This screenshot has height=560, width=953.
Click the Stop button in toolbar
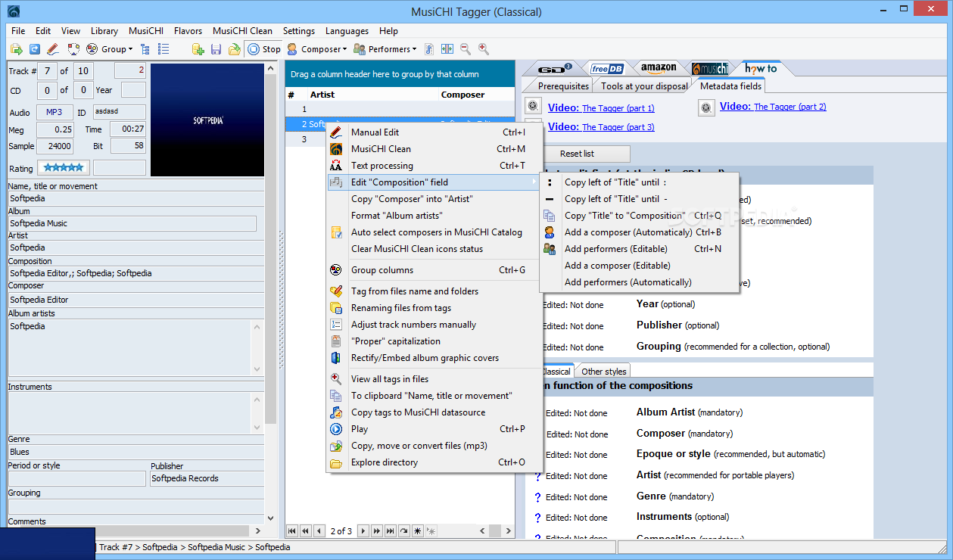[x=263, y=49]
